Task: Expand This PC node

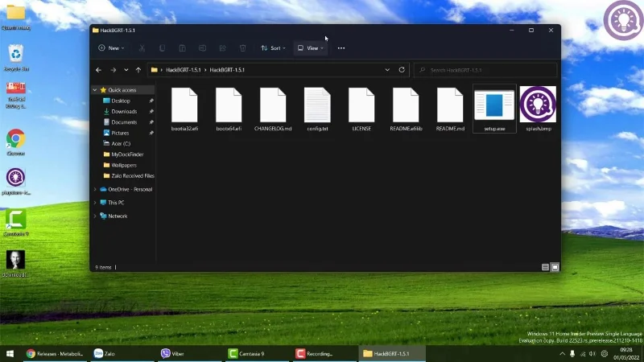Action: (x=95, y=203)
